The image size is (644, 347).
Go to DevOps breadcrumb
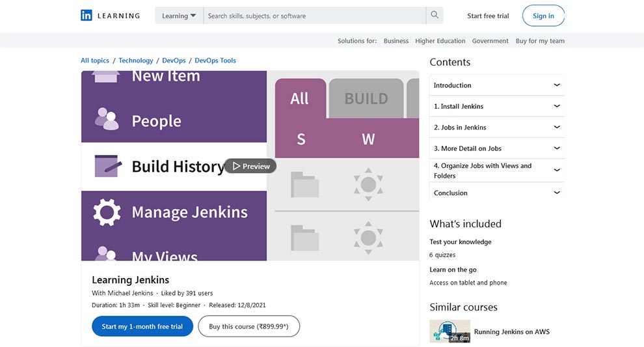click(174, 61)
